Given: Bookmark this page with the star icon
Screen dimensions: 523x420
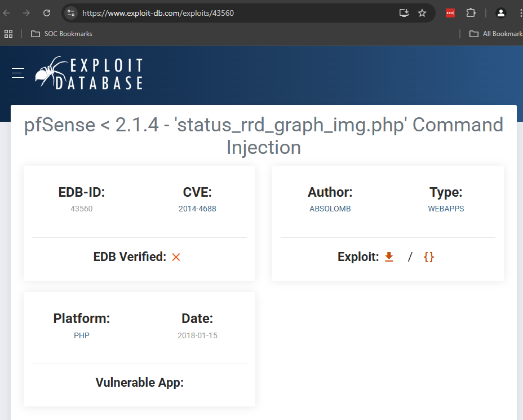Looking at the screenshot, I should [422, 13].
